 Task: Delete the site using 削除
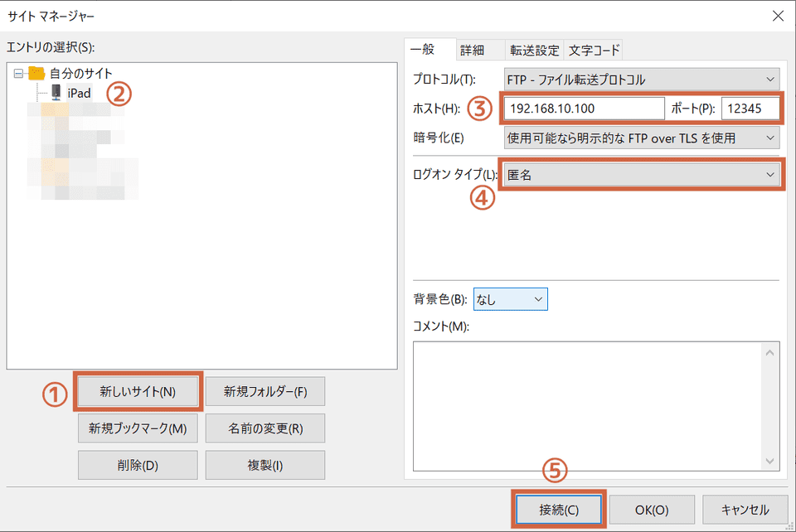click(x=138, y=465)
